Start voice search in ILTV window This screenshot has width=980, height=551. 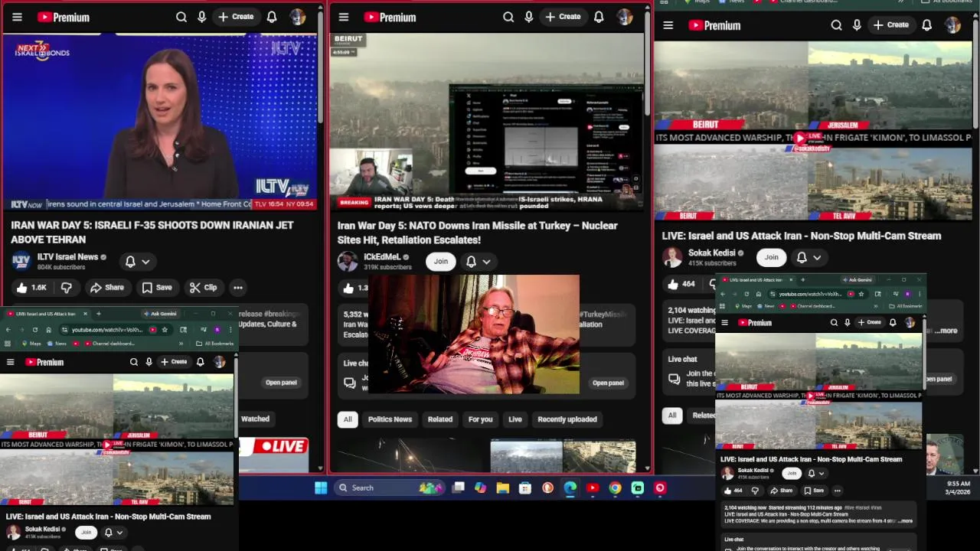pos(202,17)
